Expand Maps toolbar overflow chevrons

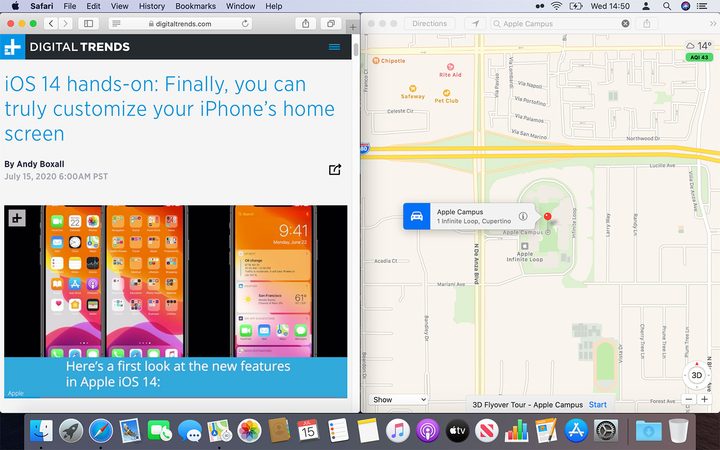(x=713, y=23)
